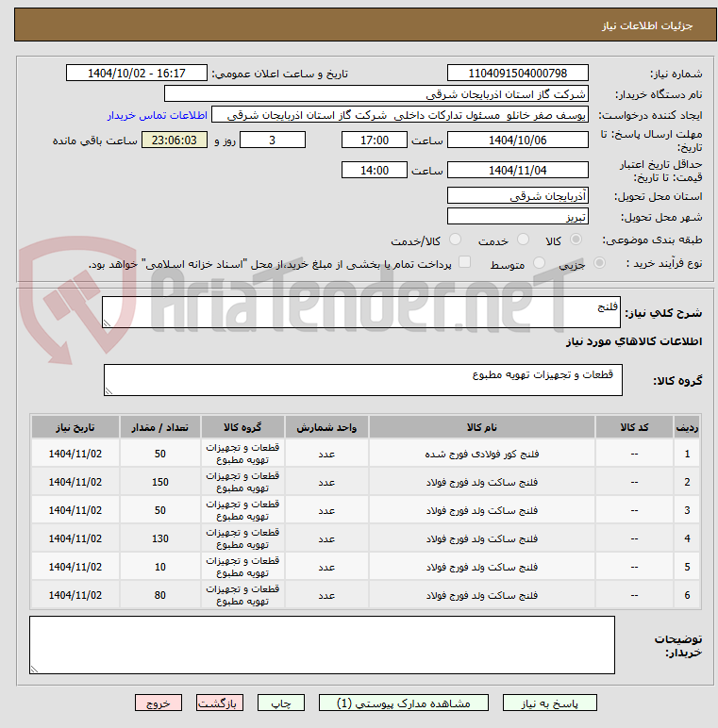Image resolution: width=718 pixels, height=728 pixels.
Task: Click the 'تاریخ نیاز' column header
Action: pos(75,427)
